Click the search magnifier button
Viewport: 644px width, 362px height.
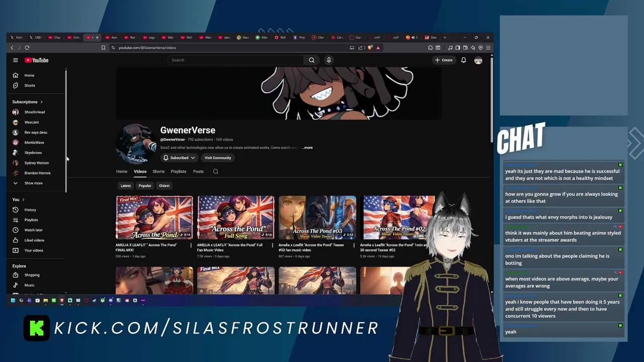311,60
